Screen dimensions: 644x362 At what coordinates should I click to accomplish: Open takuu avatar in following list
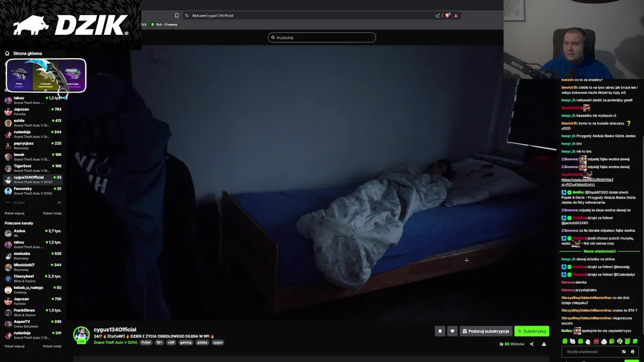[8, 100]
